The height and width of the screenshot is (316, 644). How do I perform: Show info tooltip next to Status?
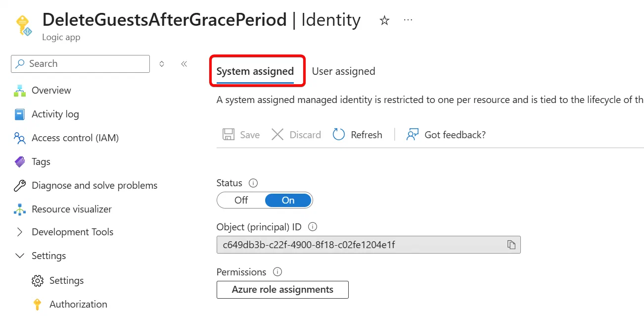click(x=253, y=183)
